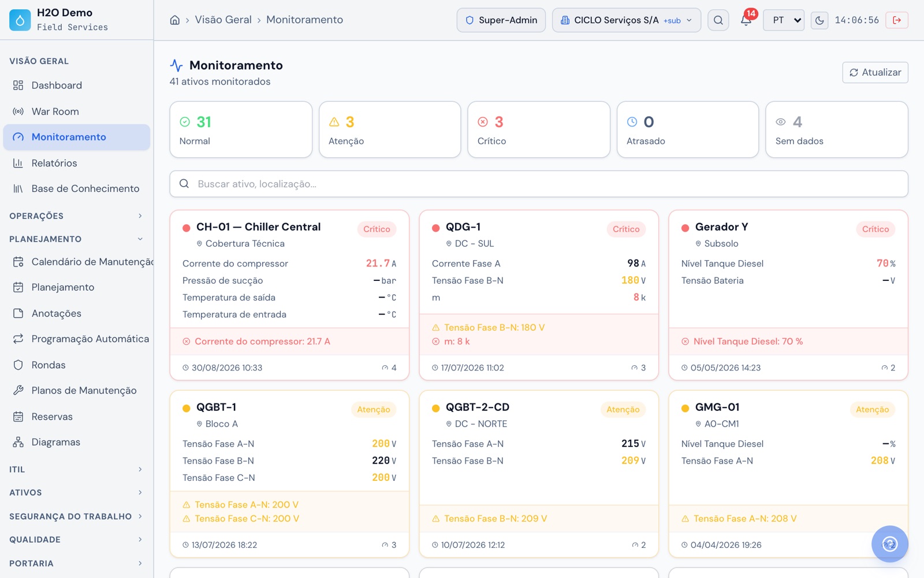Filter by Normal status card

[x=241, y=129]
